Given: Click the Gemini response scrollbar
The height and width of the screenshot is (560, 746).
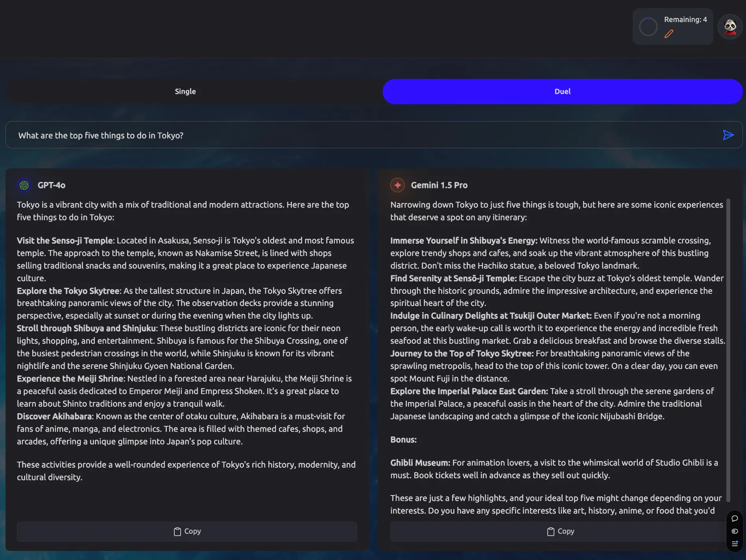Looking at the screenshot, I should click(728, 350).
